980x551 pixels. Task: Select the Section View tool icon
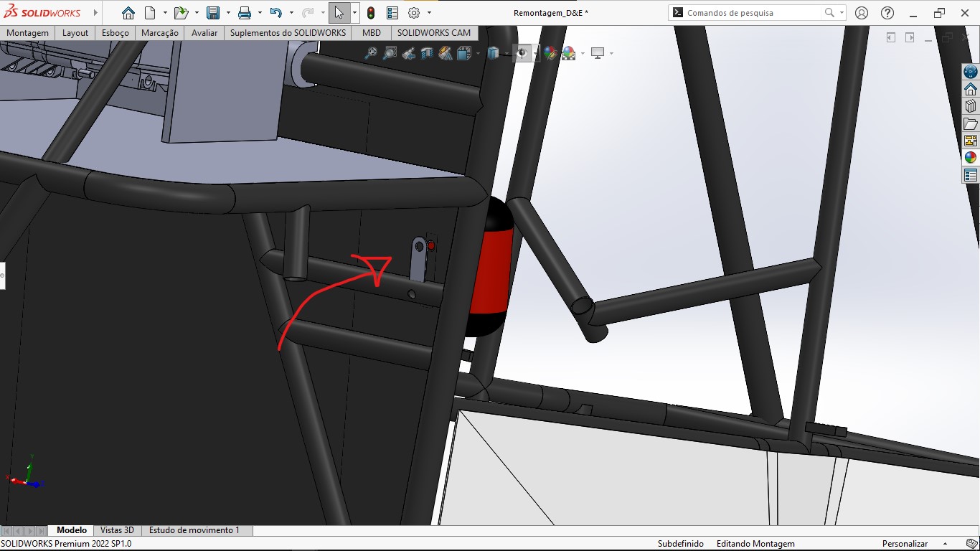[427, 53]
